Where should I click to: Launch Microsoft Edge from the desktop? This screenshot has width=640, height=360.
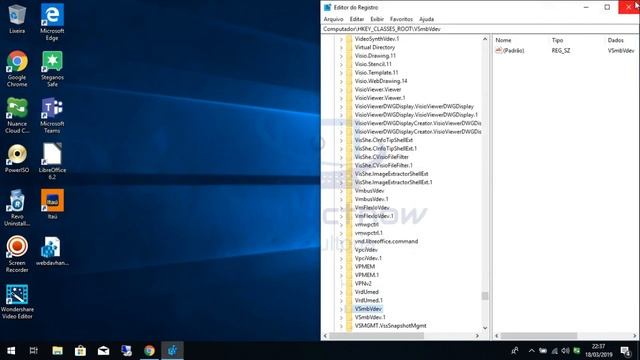click(x=52, y=22)
